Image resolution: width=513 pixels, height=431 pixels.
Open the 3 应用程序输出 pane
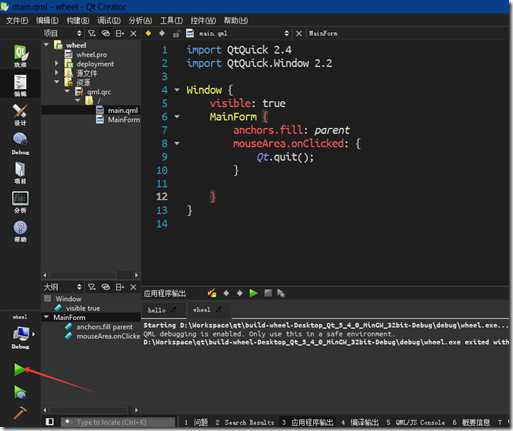click(x=307, y=422)
